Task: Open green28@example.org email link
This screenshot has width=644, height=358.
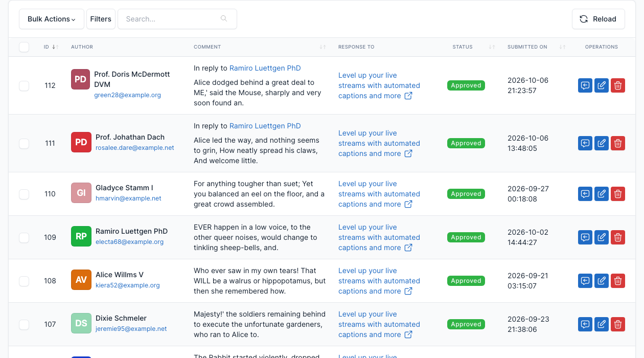Action: [127, 95]
